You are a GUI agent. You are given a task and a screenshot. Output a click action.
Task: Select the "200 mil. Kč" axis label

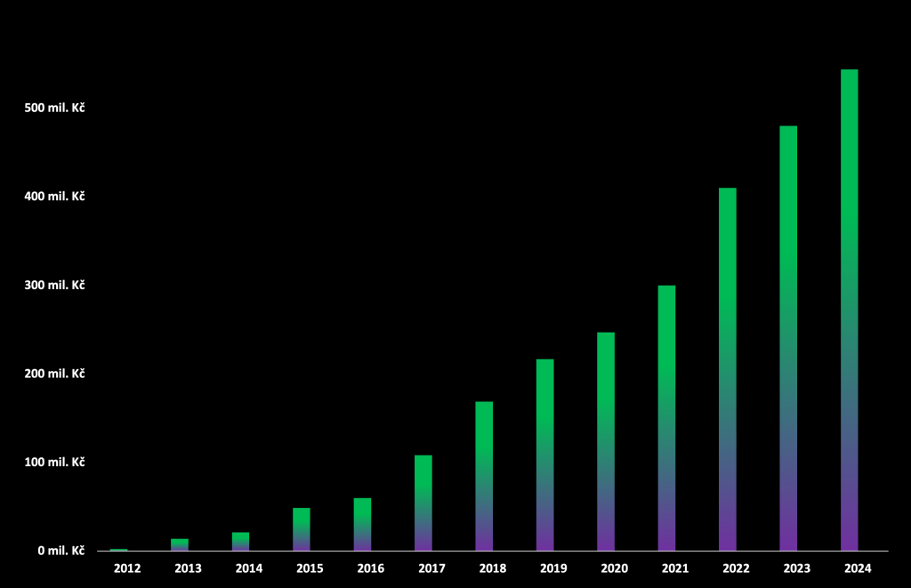54,374
